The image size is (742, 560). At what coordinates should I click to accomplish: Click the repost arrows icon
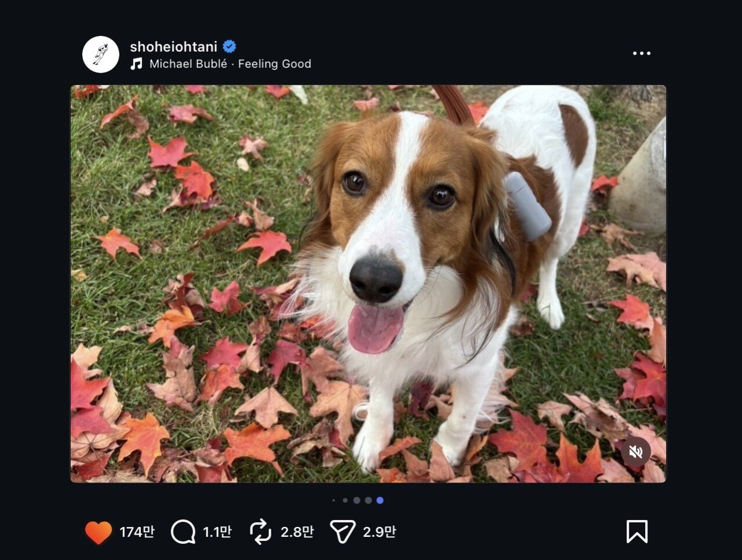click(x=260, y=532)
